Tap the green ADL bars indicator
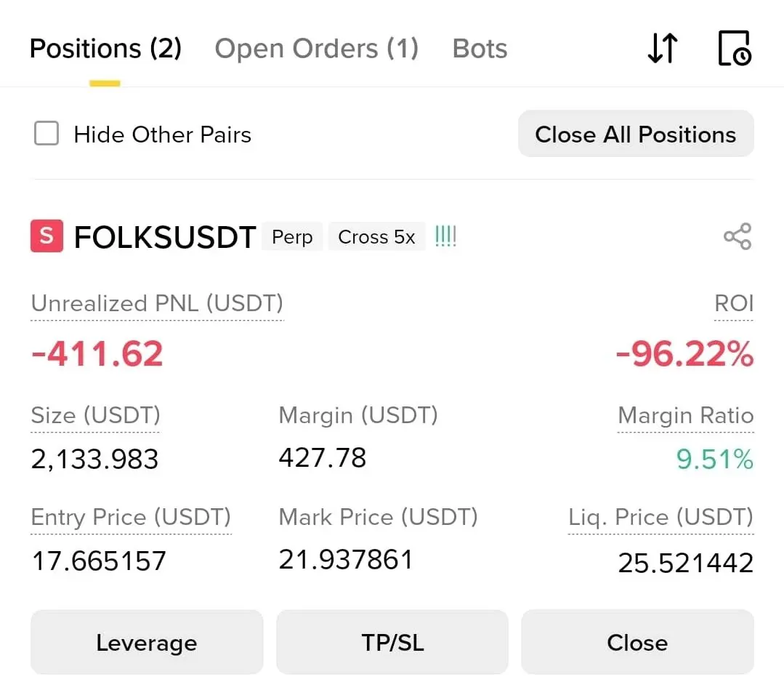 (445, 236)
